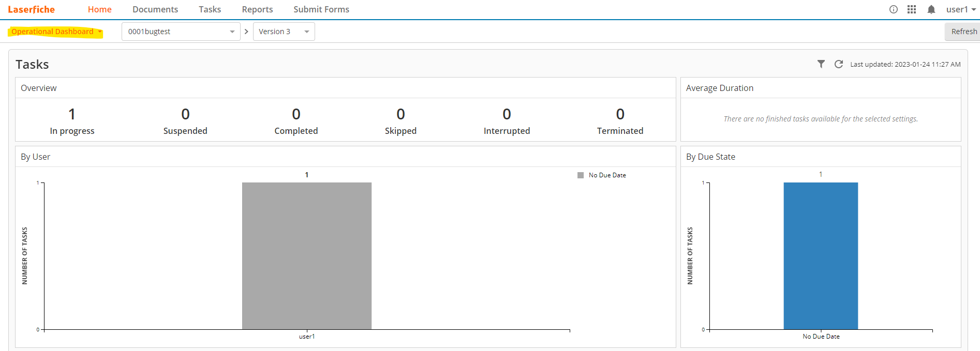The height and width of the screenshot is (351, 980).
Task: Click the Average Duration heading
Action: 720,88
